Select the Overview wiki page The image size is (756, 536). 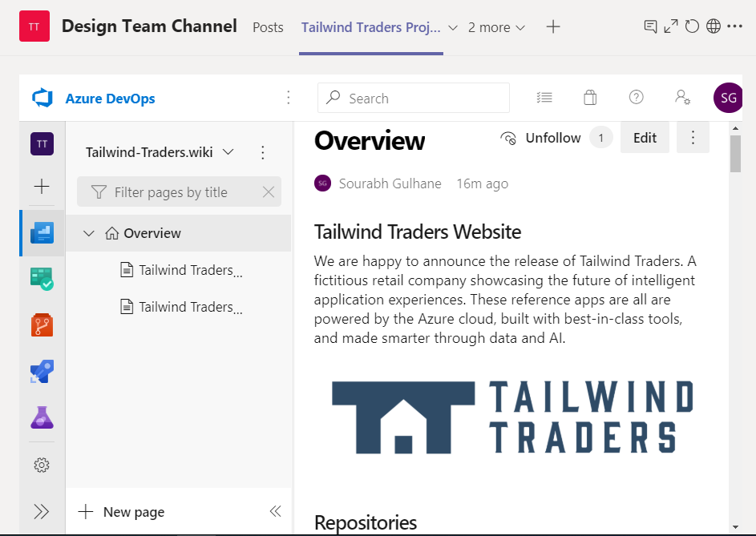tap(179, 233)
